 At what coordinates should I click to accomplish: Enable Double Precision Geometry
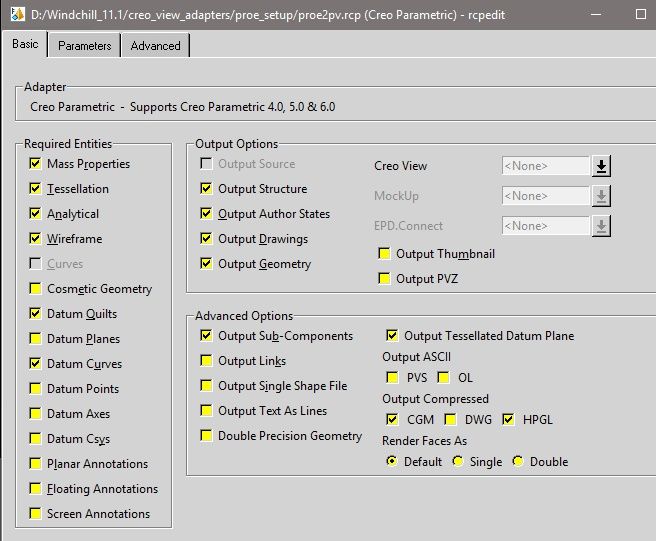pyautogui.click(x=207, y=436)
